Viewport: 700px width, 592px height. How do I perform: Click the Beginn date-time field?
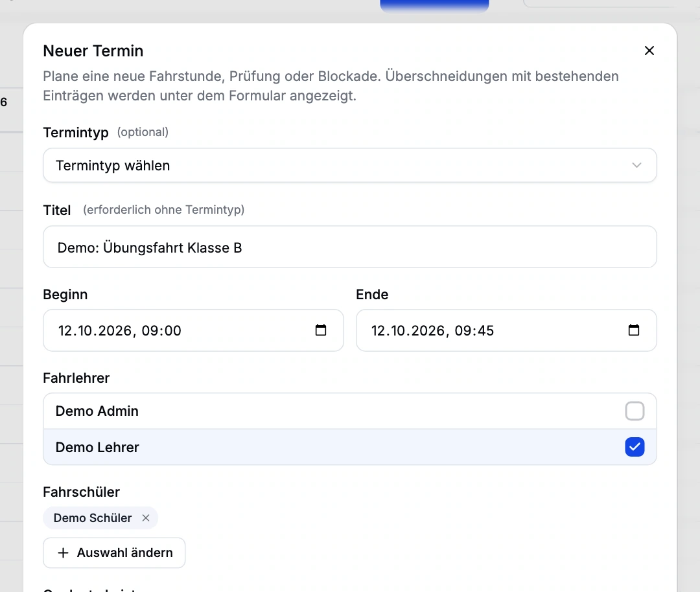193,330
